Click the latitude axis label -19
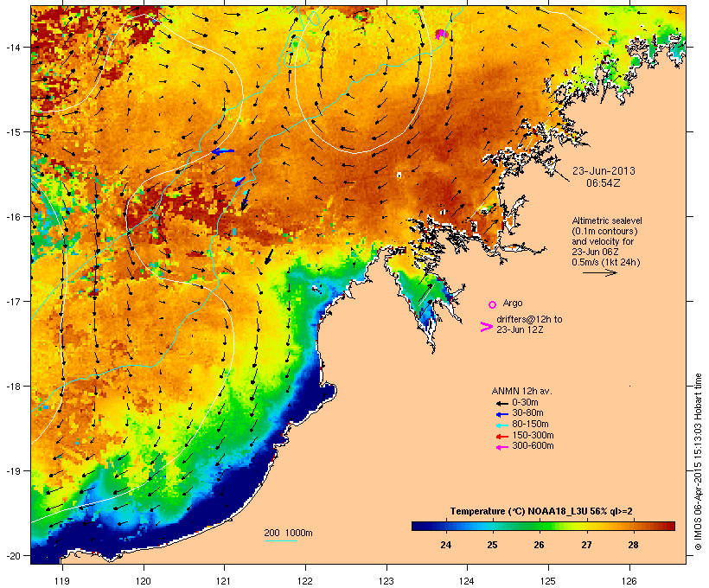 (x=12, y=471)
